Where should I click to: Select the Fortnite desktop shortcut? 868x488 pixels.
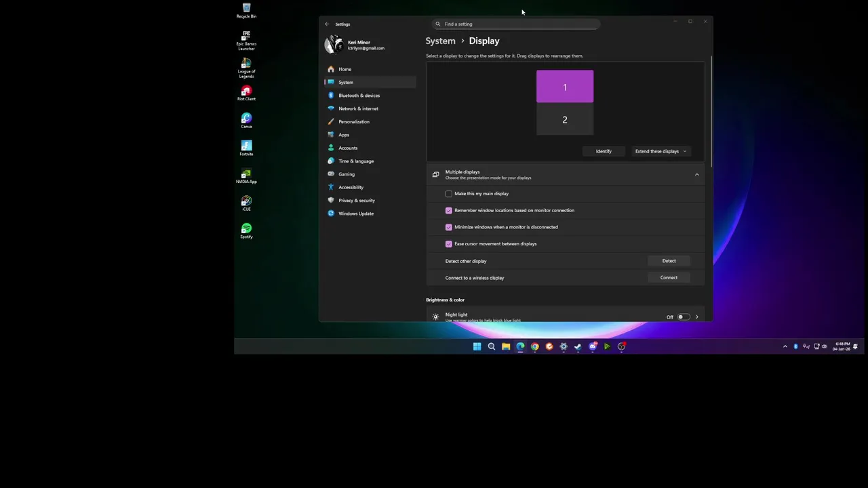(246, 148)
